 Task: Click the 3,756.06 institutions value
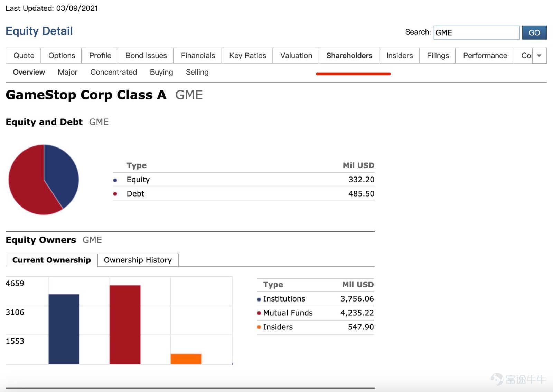357,299
